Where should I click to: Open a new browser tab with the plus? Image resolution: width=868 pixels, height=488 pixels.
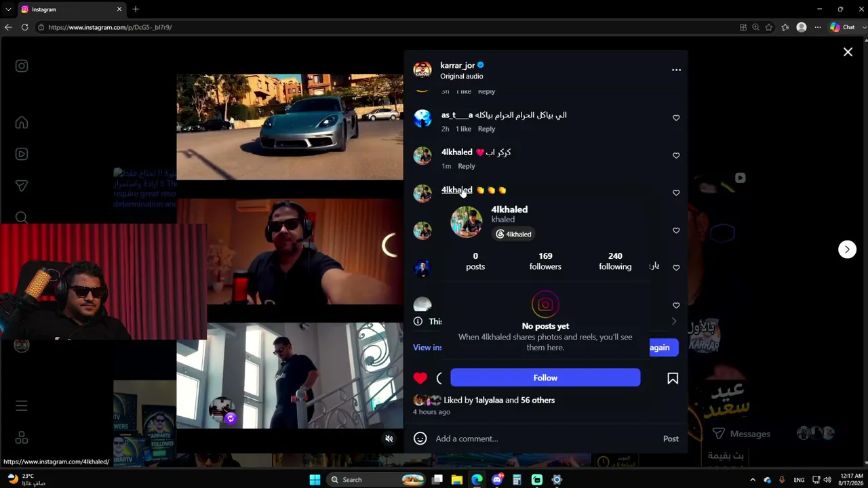click(x=136, y=9)
